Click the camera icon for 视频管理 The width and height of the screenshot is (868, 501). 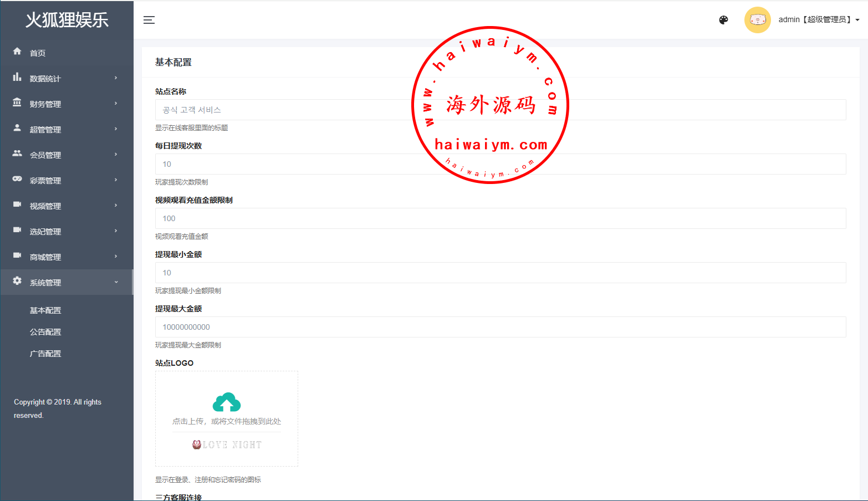[17, 205]
